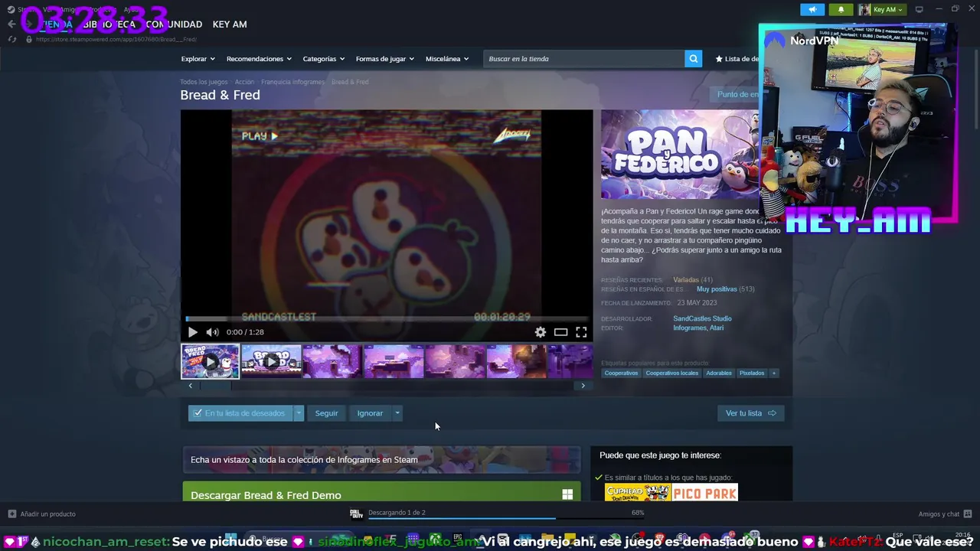Switch to BIBLIOTECA tab
The width and height of the screenshot is (980, 551).
(109, 24)
